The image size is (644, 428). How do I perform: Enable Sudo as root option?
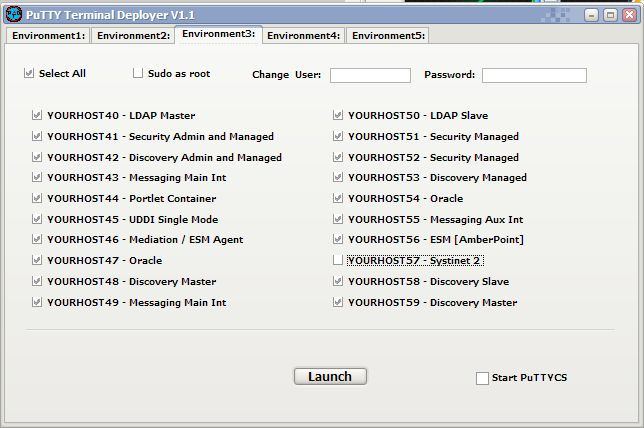139,74
